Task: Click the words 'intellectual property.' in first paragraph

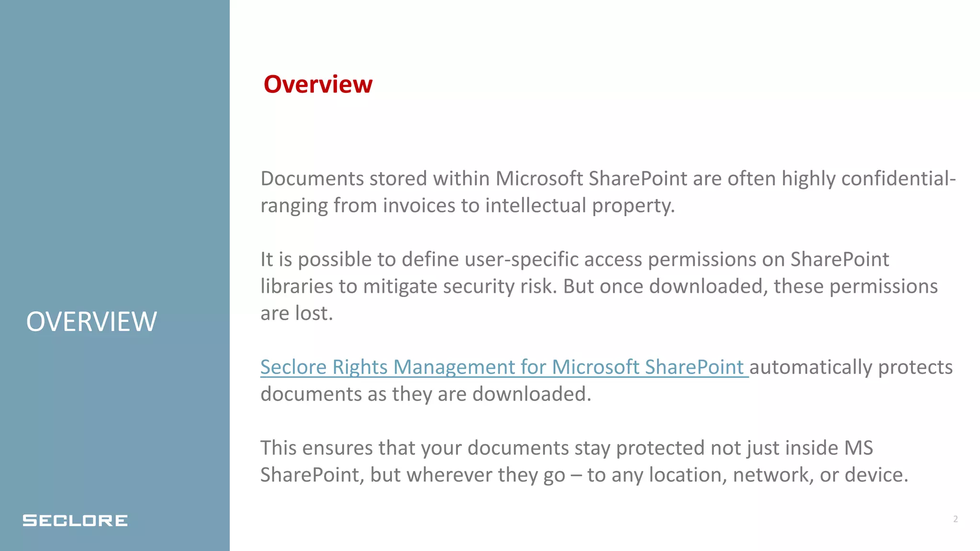Action: (x=580, y=206)
